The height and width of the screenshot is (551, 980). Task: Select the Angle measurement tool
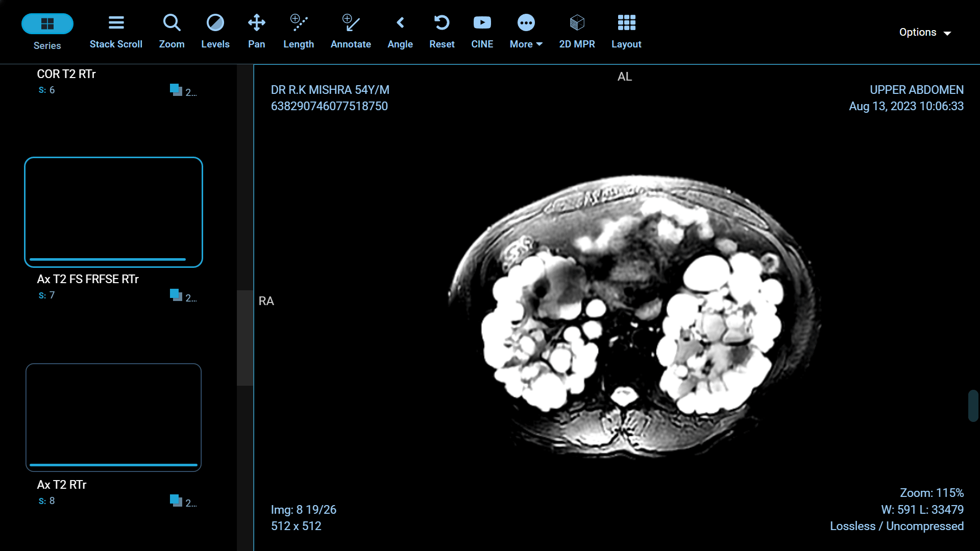pyautogui.click(x=400, y=31)
